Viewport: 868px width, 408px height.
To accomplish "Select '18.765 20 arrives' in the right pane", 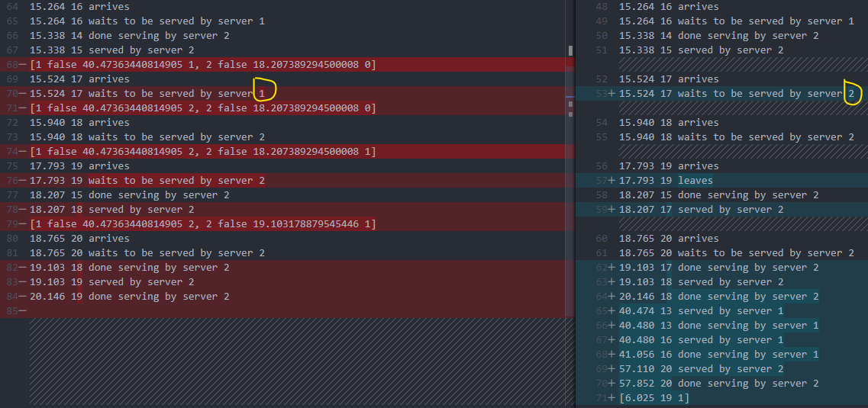I will pos(669,238).
